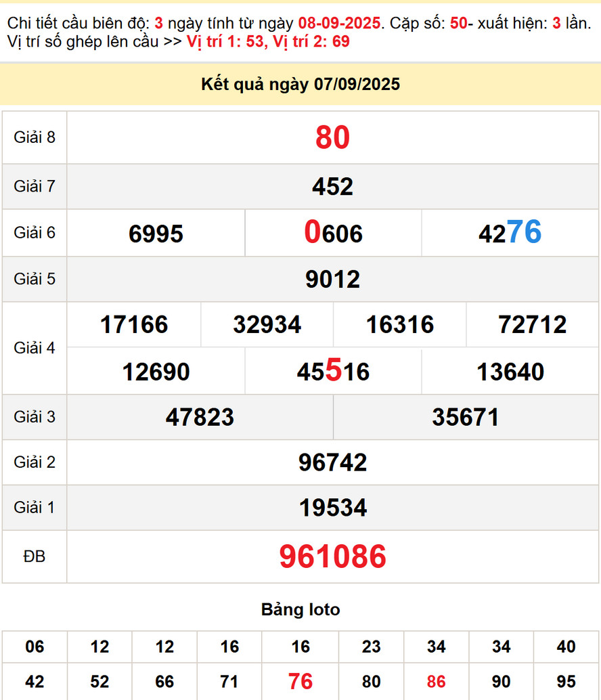Image resolution: width=601 pixels, height=700 pixels.
Task: Select the Giải 3 number 35671
Action: [466, 417]
